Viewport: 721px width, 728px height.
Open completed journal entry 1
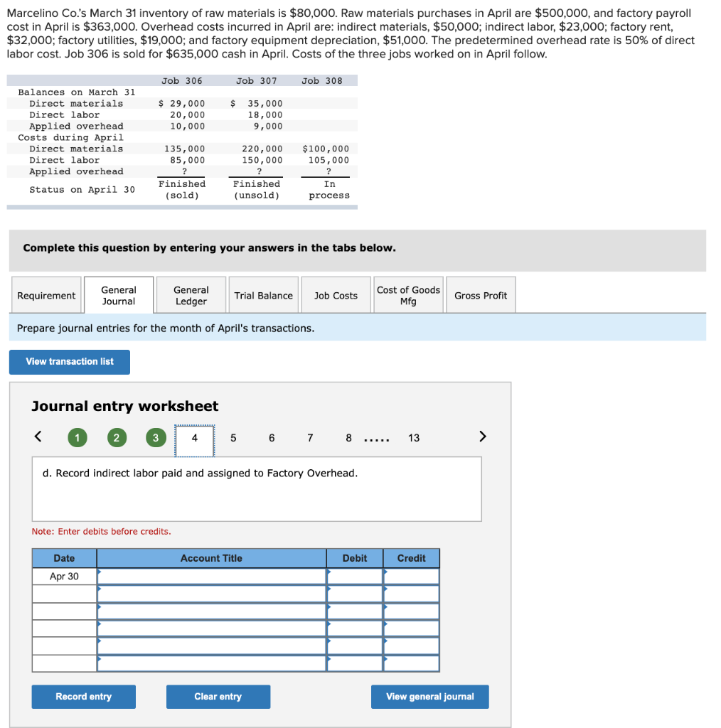78,438
